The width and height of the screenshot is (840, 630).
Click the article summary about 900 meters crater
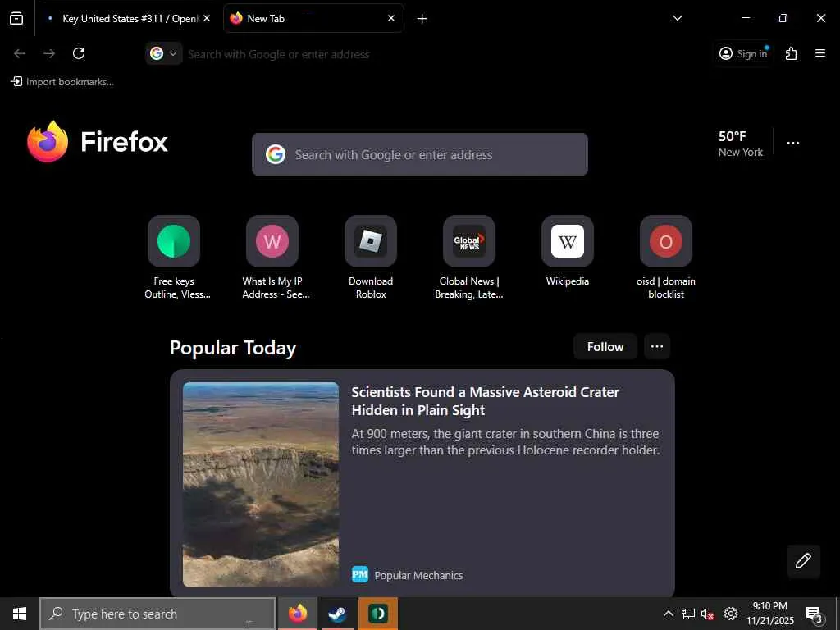(x=505, y=442)
